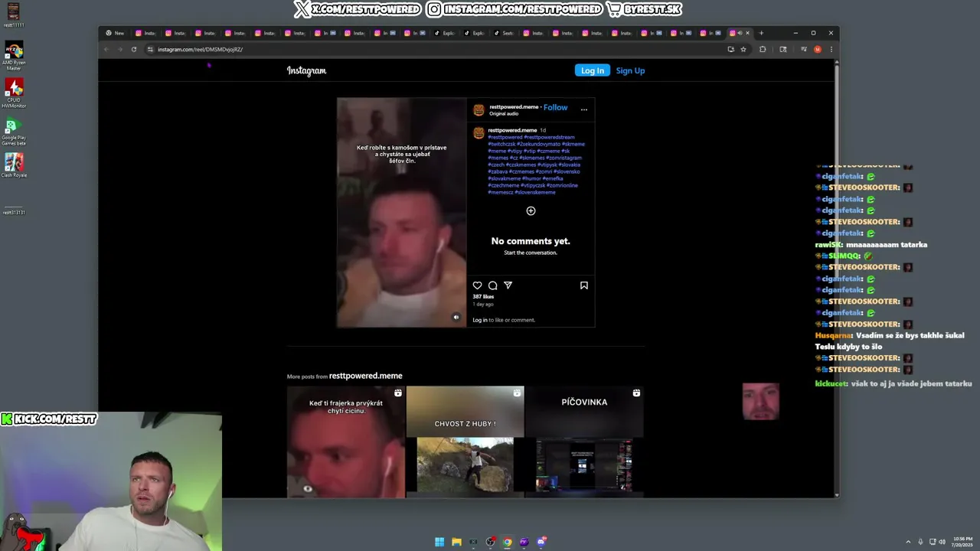Open resttpowered.meme username in post header
Screen dimensions: 980x551
(x=514, y=107)
